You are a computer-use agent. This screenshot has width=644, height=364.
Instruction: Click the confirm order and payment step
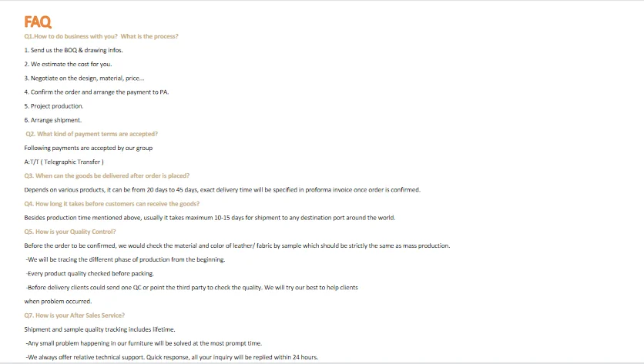pos(96,92)
